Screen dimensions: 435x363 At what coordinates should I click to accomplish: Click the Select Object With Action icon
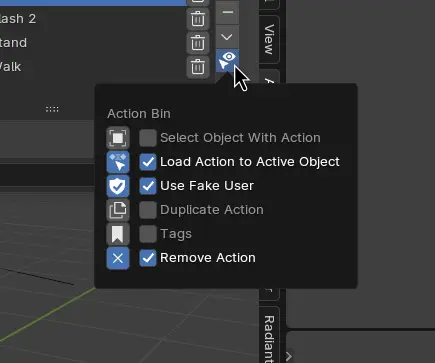click(x=118, y=138)
